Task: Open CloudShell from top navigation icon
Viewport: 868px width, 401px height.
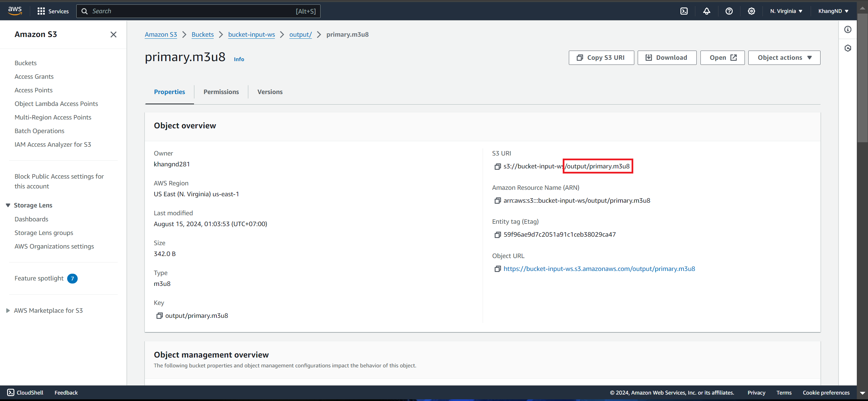Action: [684, 11]
